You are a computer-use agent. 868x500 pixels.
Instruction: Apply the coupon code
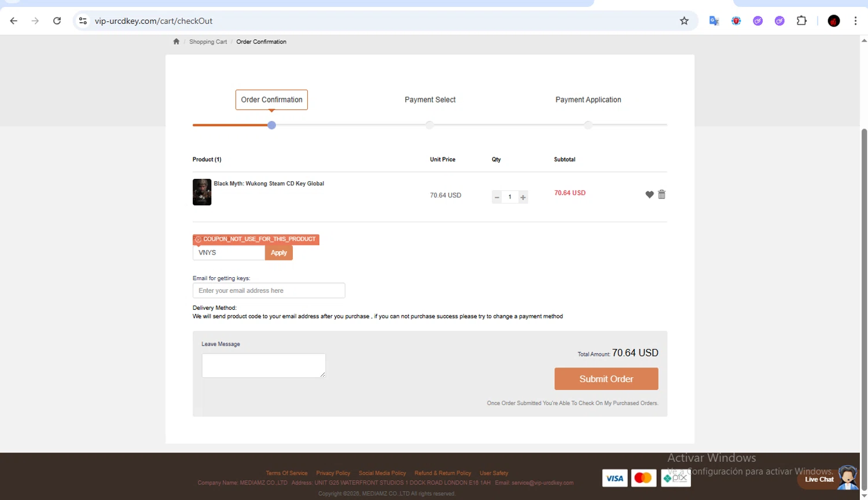click(279, 253)
